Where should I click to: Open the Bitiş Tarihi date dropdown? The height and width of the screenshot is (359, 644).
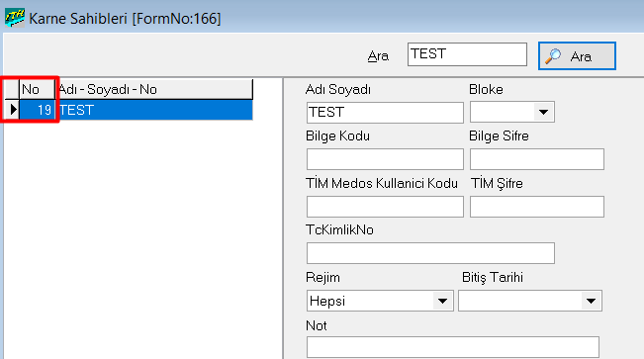click(591, 301)
